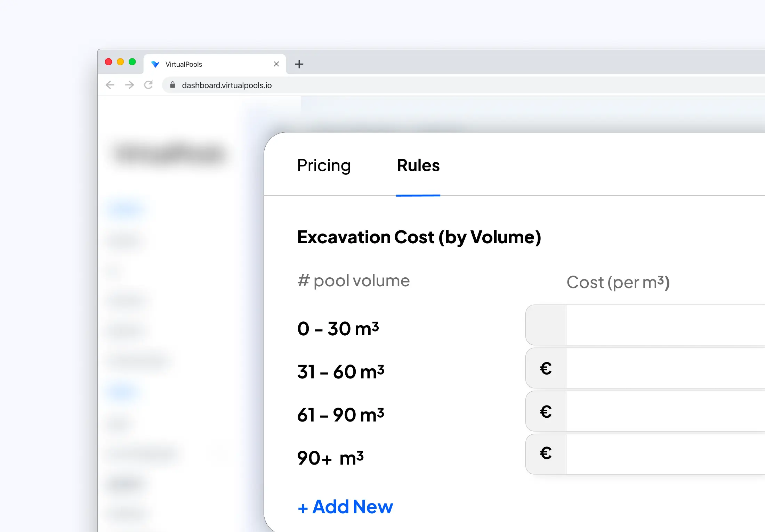Switch to the Pricing tab
Viewport: 765px width, 532px height.
click(324, 165)
